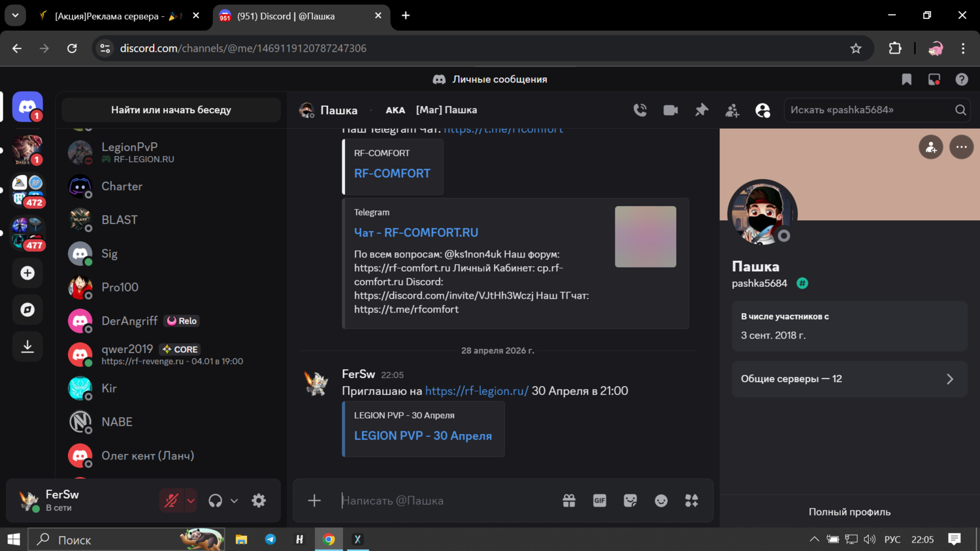The image size is (980, 551).
Task: Click the bookmark icon in Discord header
Action: coord(907,79)
